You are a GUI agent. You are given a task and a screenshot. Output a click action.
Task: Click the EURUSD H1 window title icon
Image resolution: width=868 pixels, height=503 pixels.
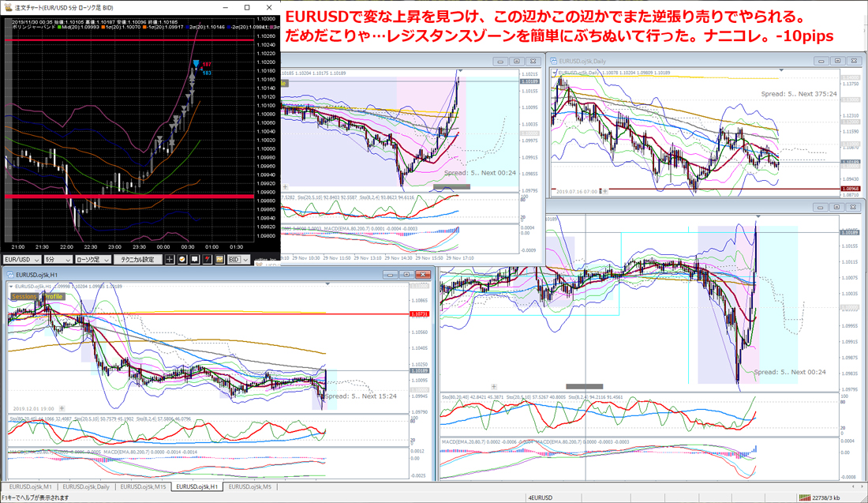(x=10, y=274)
